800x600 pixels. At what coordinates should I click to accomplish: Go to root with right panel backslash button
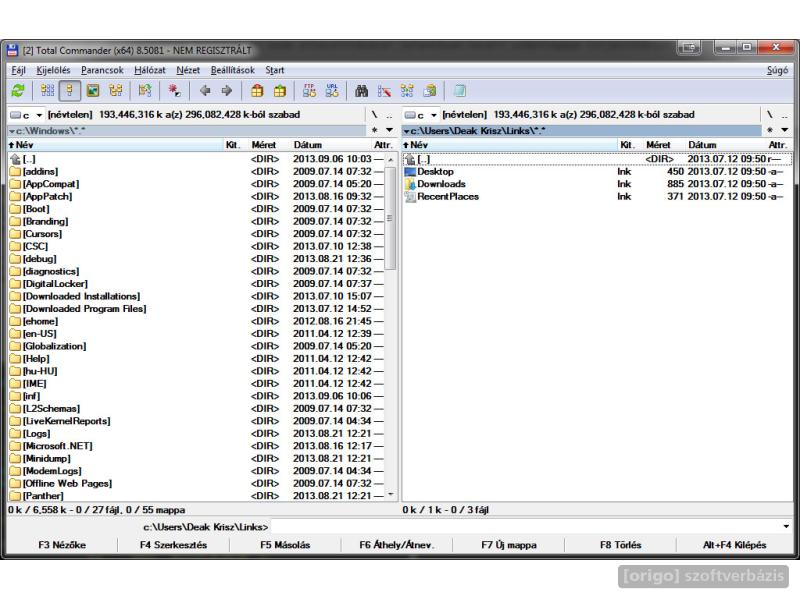(x=769, y=115)
